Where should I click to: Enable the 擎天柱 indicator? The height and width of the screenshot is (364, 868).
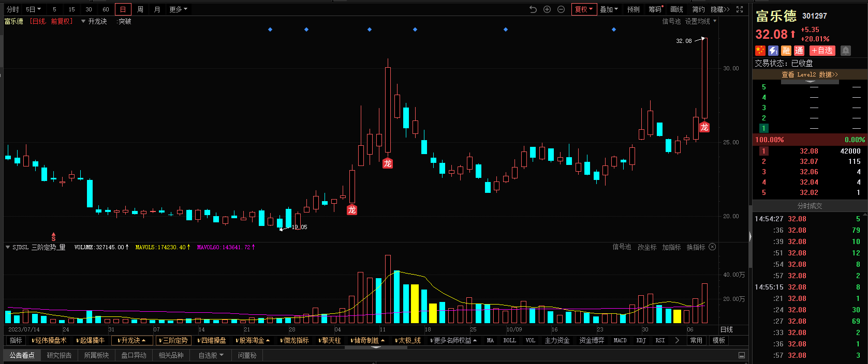(330, 340)
